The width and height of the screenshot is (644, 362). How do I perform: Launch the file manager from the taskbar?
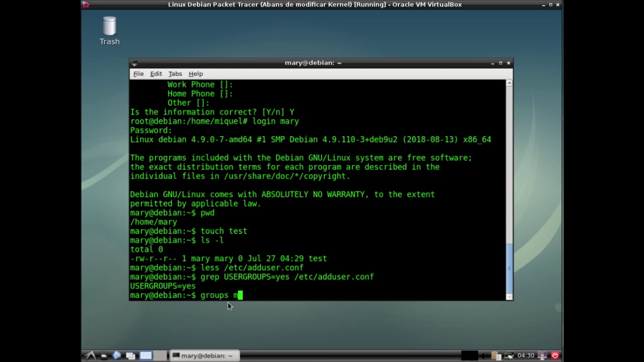point(104,355)
